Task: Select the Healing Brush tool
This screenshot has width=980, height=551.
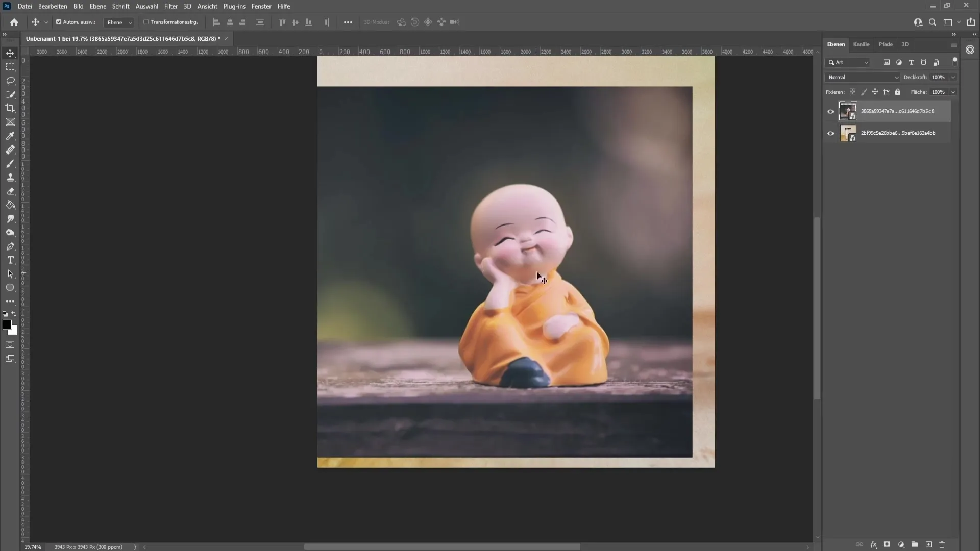Action: tap(10, 149)
